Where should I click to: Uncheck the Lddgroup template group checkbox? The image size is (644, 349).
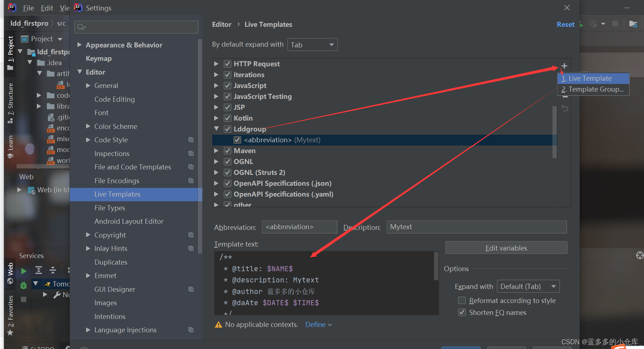click(227, 129)
